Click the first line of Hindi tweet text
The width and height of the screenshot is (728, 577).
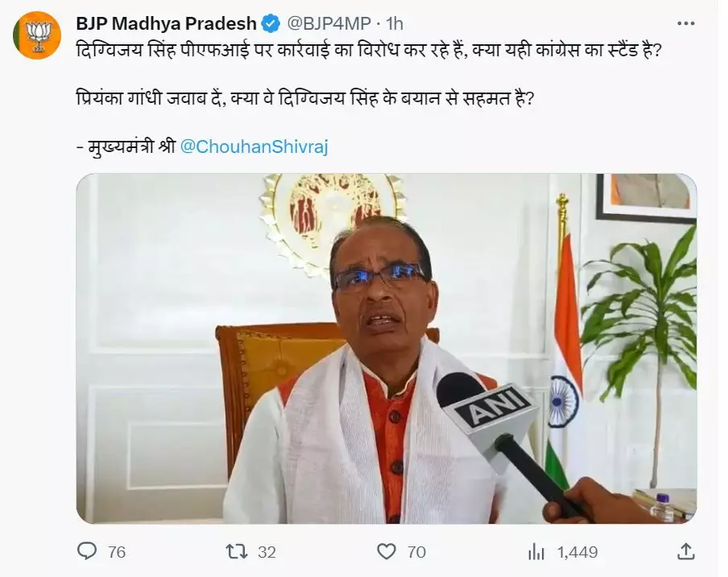pyautogui.click(x=368, y=49)
